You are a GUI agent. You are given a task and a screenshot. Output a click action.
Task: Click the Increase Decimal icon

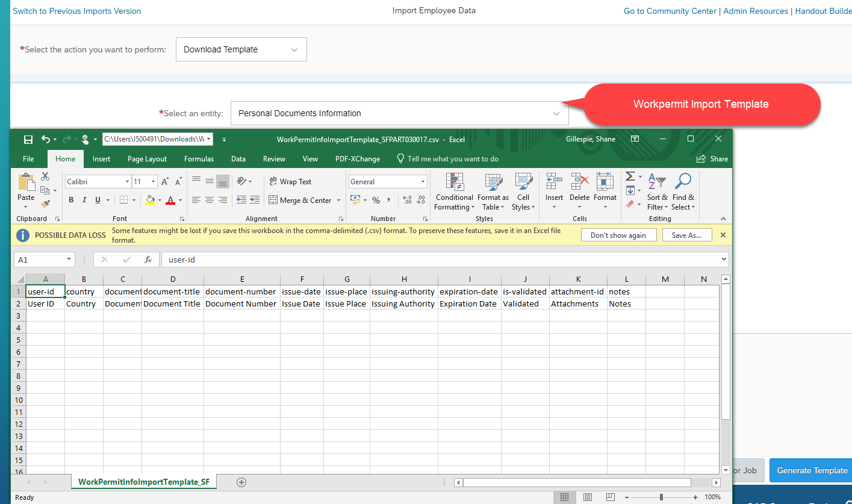[x=407, y=200]
